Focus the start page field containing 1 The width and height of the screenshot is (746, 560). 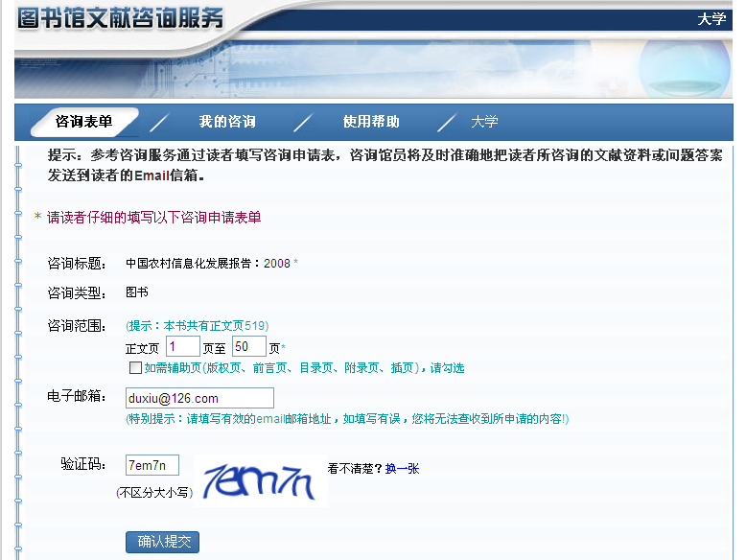click(x=182, y=347)
